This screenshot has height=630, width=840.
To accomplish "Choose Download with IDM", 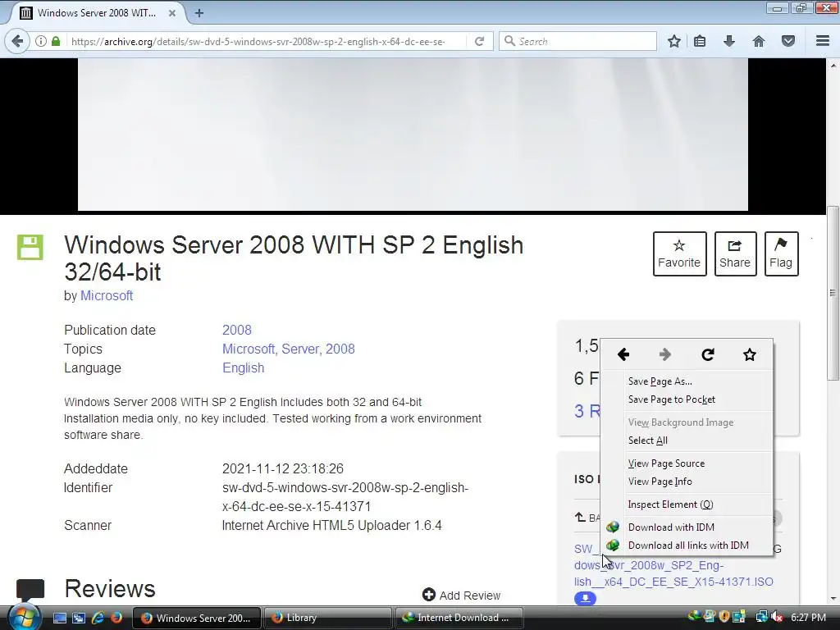I will [671, 527].
